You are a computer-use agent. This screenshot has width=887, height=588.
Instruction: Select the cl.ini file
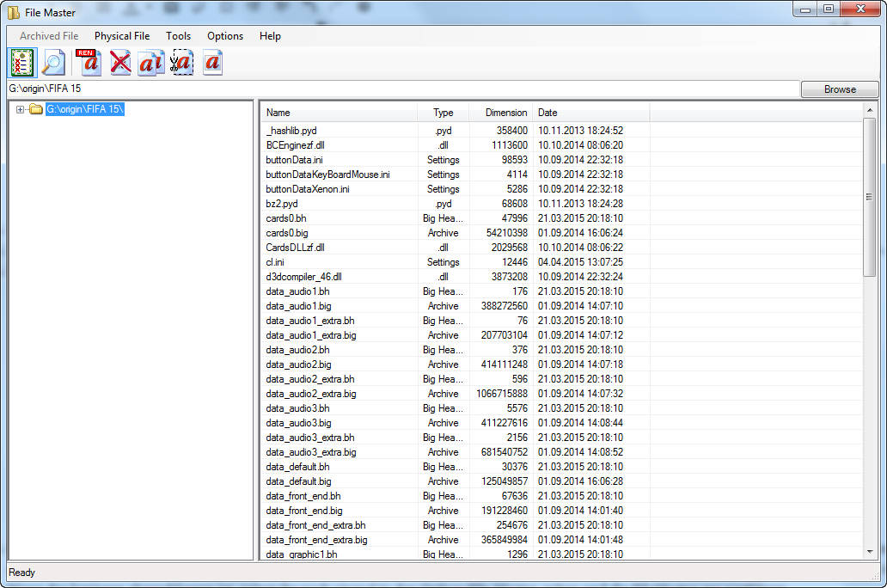pyautogui.click(x=275, y=262)
